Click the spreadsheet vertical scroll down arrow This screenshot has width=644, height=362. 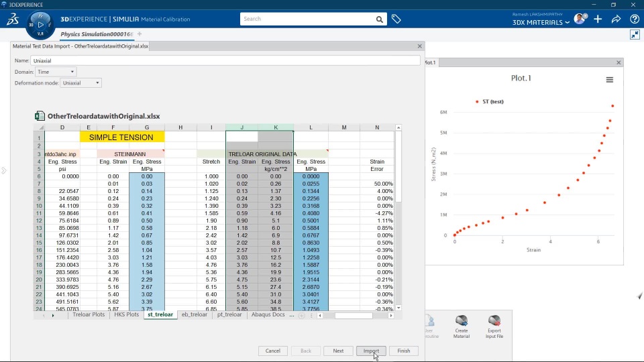pyautogui.click(x=398, y=308)
